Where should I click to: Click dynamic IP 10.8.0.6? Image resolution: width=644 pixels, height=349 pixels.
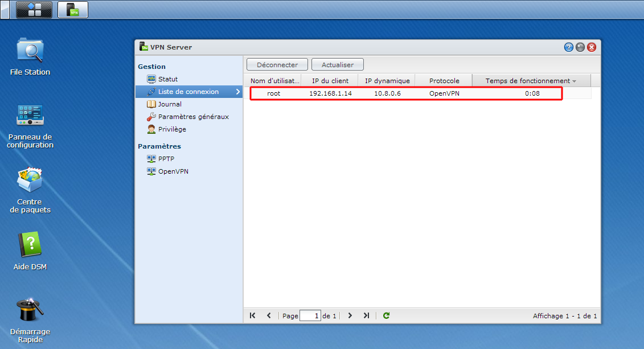pyautogui.click(x=387, y=93)
